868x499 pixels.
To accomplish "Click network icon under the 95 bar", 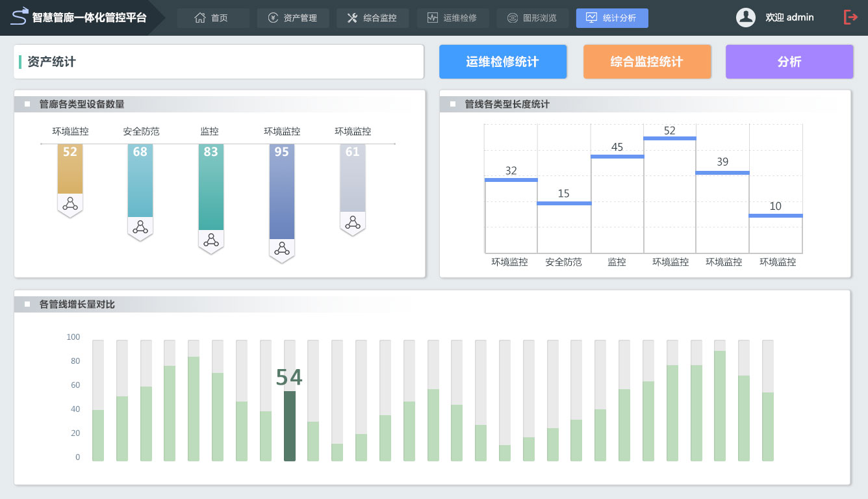I will (x=282, y=249).
